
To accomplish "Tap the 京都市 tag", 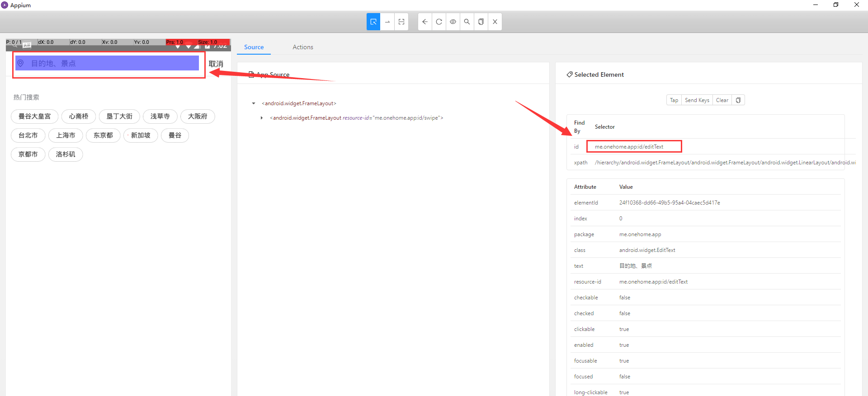I will 28,154.
